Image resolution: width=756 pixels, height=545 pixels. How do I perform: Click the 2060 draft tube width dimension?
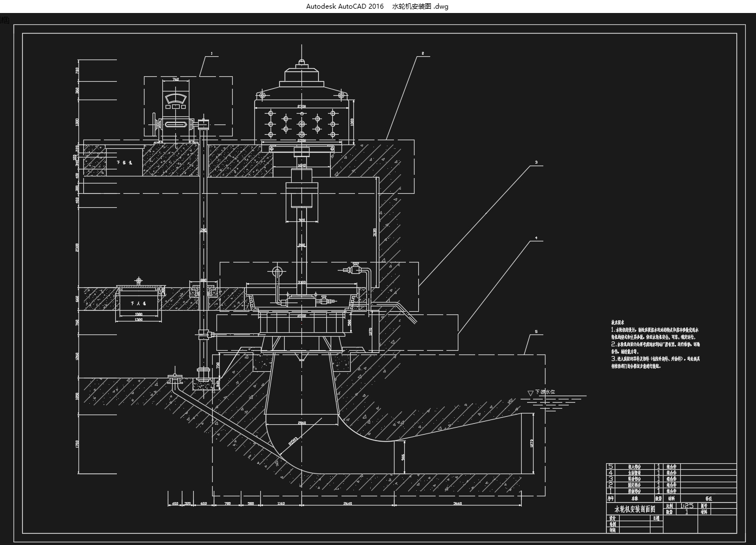point(302,423)
